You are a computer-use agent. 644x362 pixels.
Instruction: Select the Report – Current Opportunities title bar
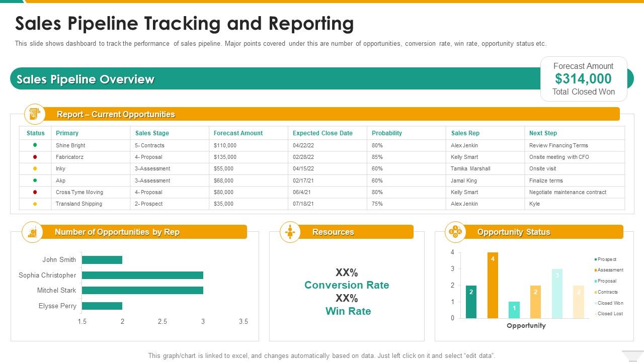pyautogui.click(x=116, y=114)
